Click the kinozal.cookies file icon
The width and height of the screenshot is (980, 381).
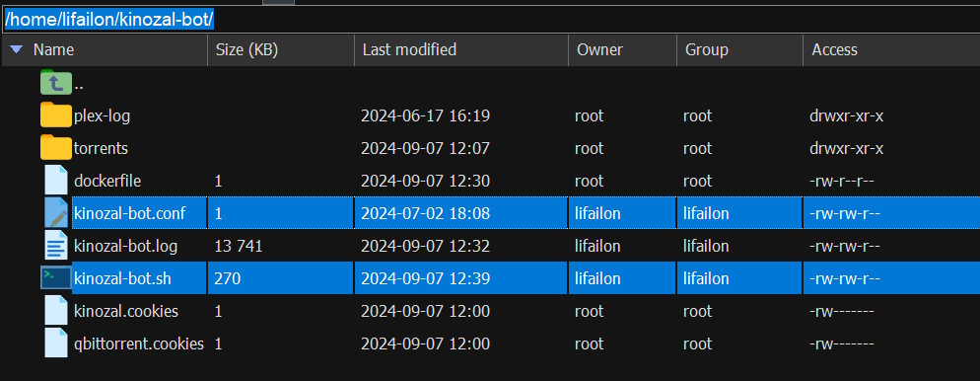point(56,311)
